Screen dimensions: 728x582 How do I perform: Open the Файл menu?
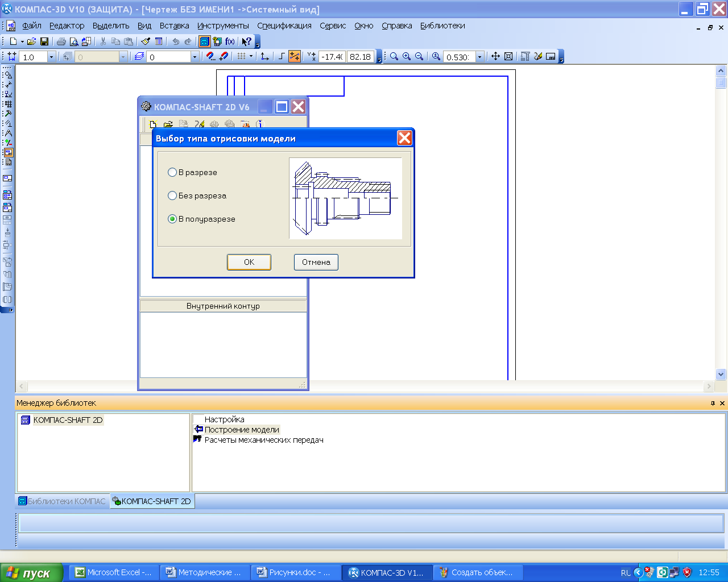(x=32, y=26)
